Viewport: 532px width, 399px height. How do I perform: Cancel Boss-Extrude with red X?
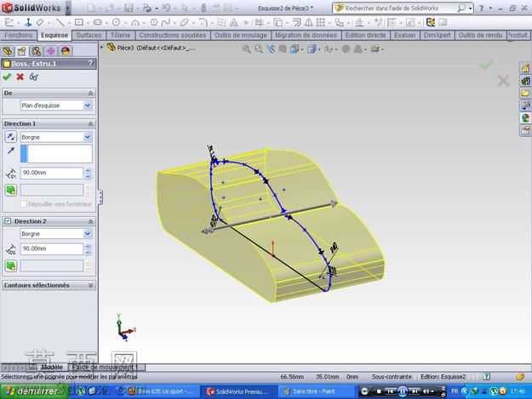[20, 77]
